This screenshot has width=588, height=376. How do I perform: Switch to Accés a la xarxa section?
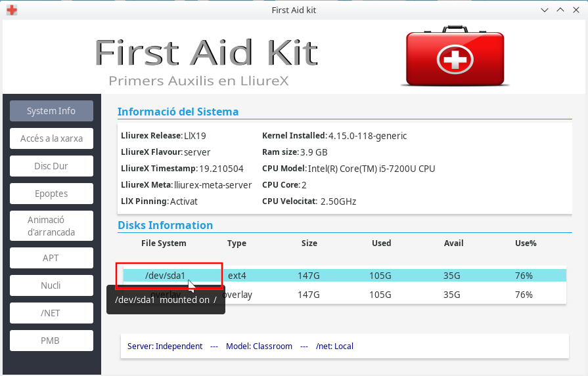pyautogui.click(x=51, y=138)
